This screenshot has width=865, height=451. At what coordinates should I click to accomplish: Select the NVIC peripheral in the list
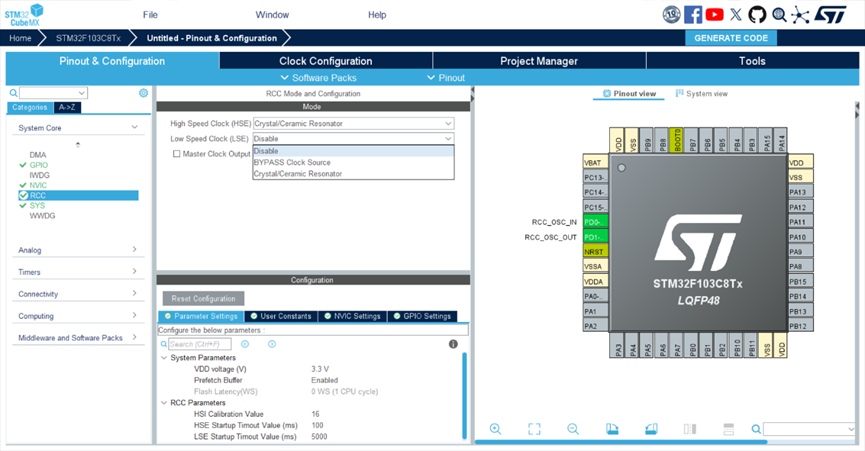click(38, 185)
